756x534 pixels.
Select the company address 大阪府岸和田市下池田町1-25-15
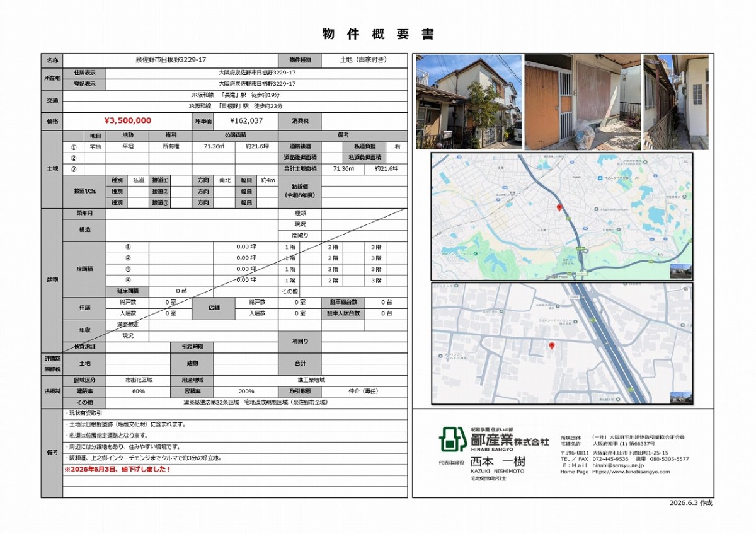tap(631, 453)
